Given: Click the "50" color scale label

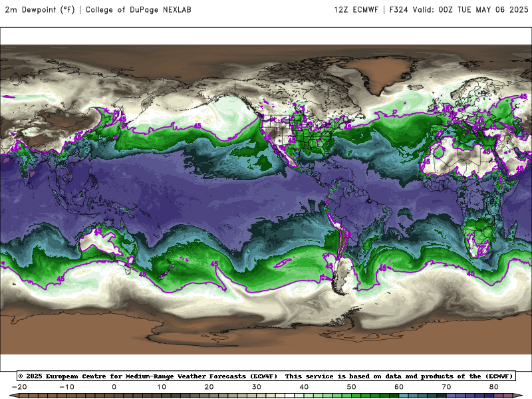Looking at the screenshot, I should [x=352, y=387].
